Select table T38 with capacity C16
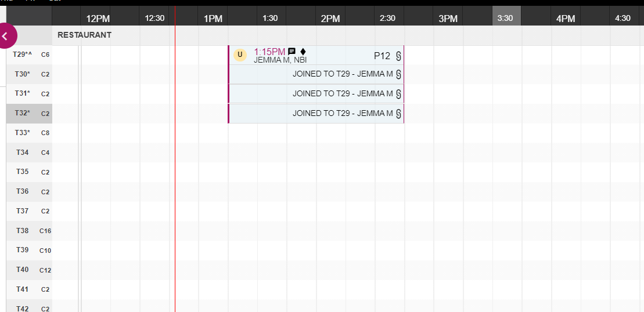This screenshot has width=644, height=312. click(x=29, y=231)
